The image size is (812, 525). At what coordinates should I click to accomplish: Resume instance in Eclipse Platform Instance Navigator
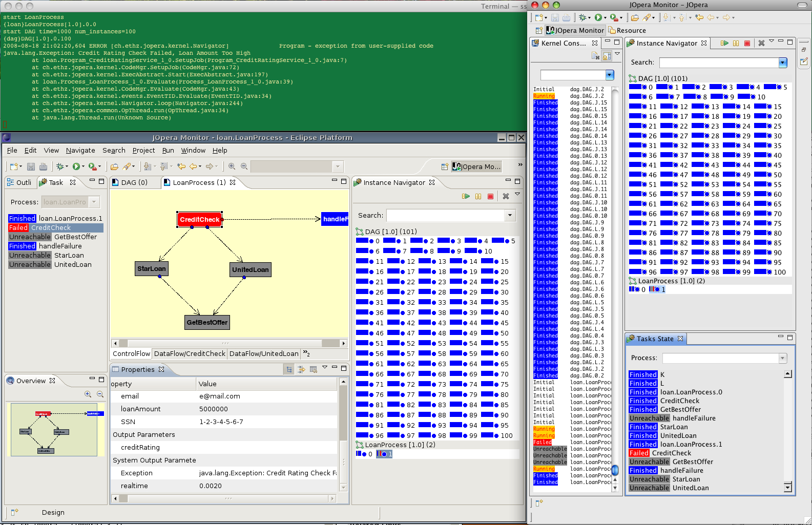(x=466, y=196)
